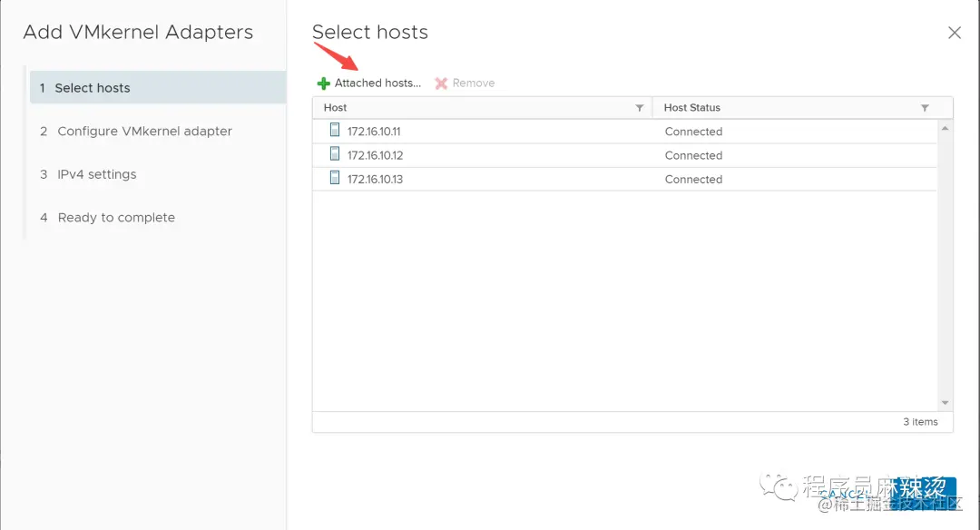Click the host icon beside 172.16.10.11
This screenshot has height=530, width=980.
[334, 130]
